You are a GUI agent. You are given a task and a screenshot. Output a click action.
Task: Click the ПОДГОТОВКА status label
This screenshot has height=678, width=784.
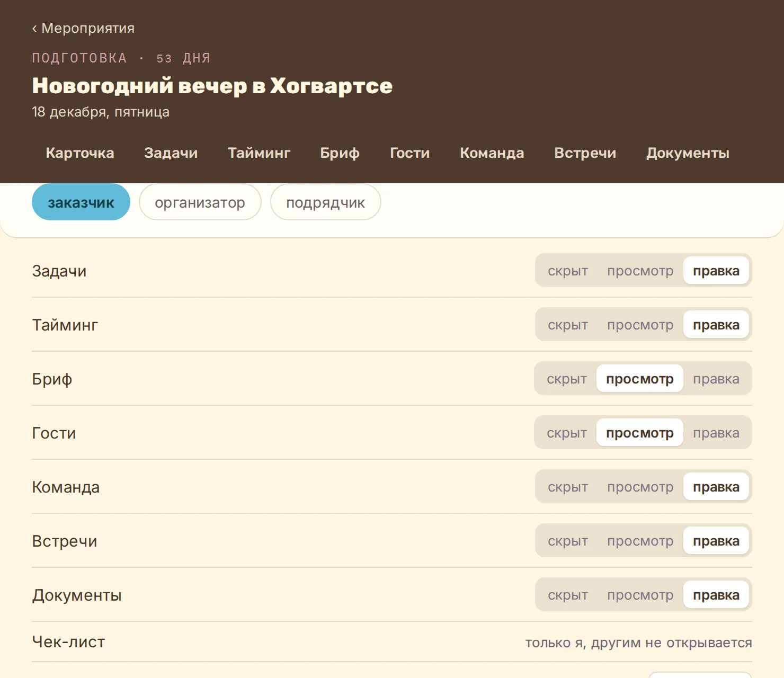(x=79, y=58)
